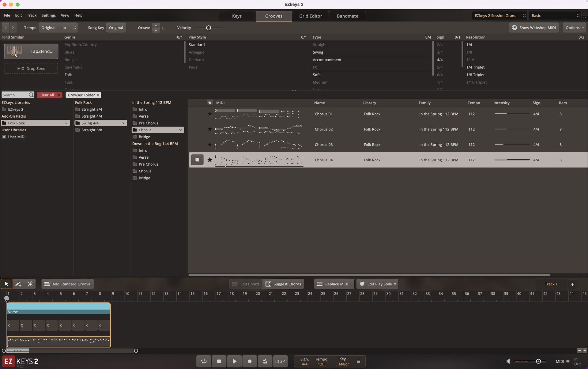
Task: Open the Options dropdown
Action: point(574,28)
